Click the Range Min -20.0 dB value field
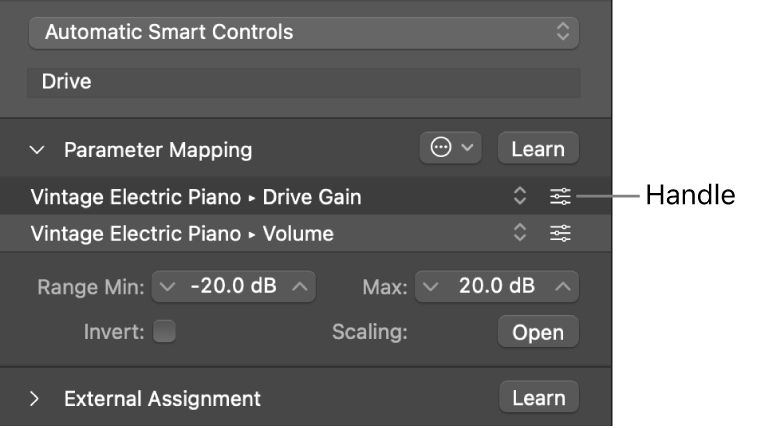Viewport: 772px width, 428px height. [233, 286]
